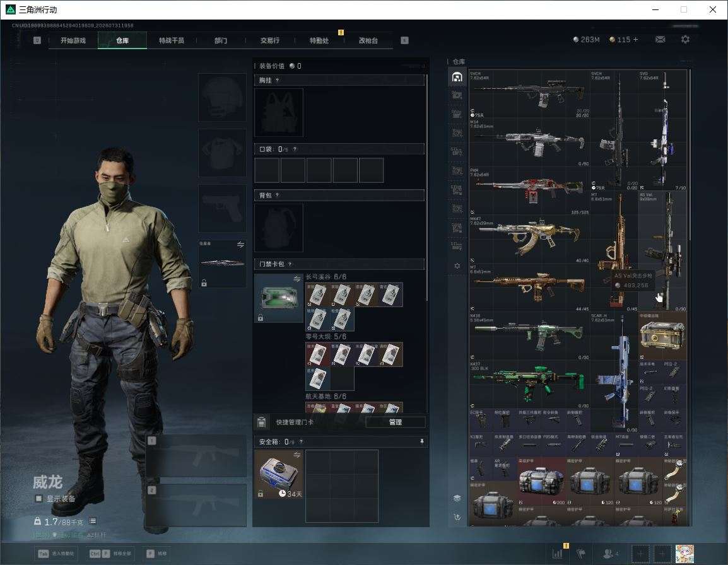Select the empty body armor slot
728x565 pixels.
point(223,153)
